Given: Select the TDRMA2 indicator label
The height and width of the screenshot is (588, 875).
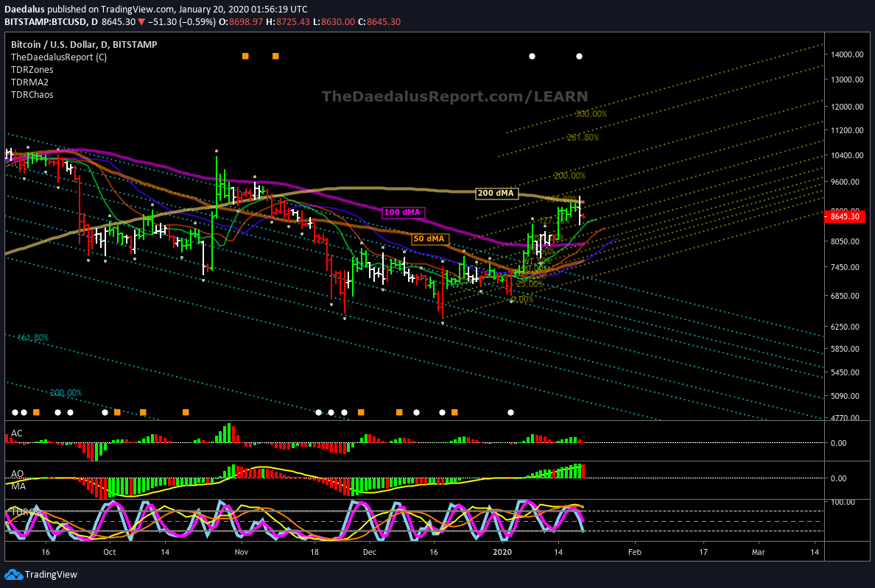Looking at the screenshot, I should point(29,82).
